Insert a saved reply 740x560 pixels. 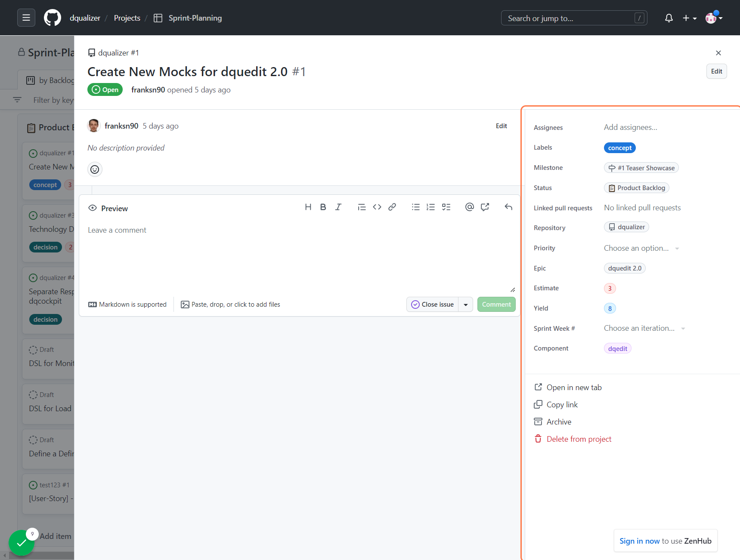click(x=508, y=207)
